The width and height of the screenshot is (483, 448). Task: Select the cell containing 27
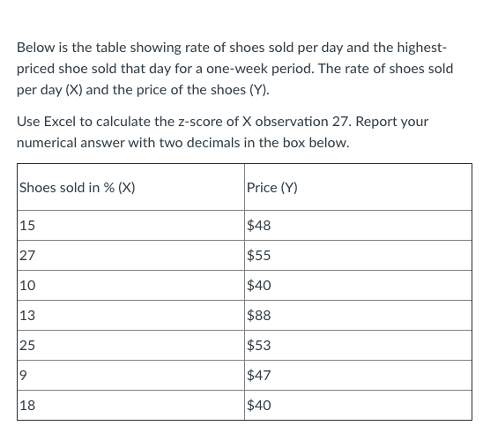coord(131,256)
